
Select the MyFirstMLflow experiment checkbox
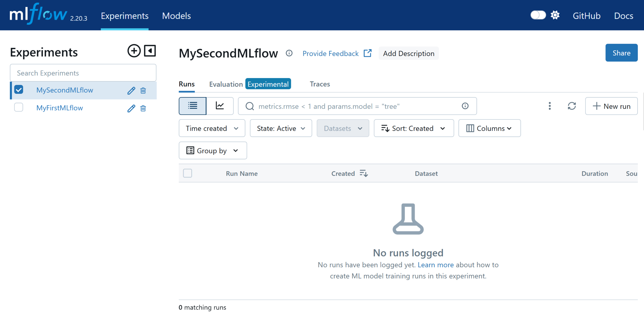pos(19,107)
